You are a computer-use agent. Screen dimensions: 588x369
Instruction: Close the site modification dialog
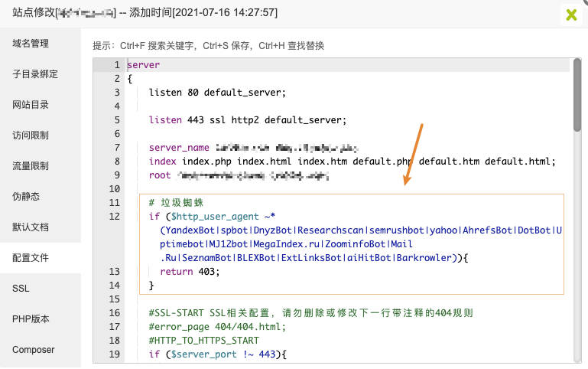click(570, 14)
